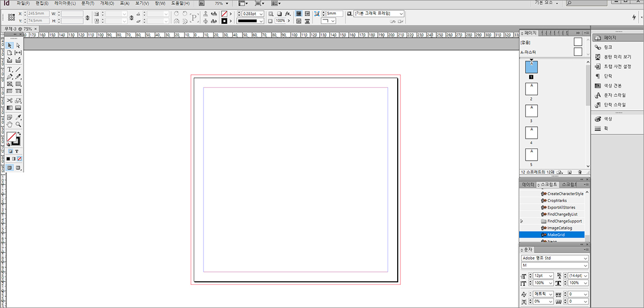Close the 무제-3 @ 75% document tab

coord(35,28)
